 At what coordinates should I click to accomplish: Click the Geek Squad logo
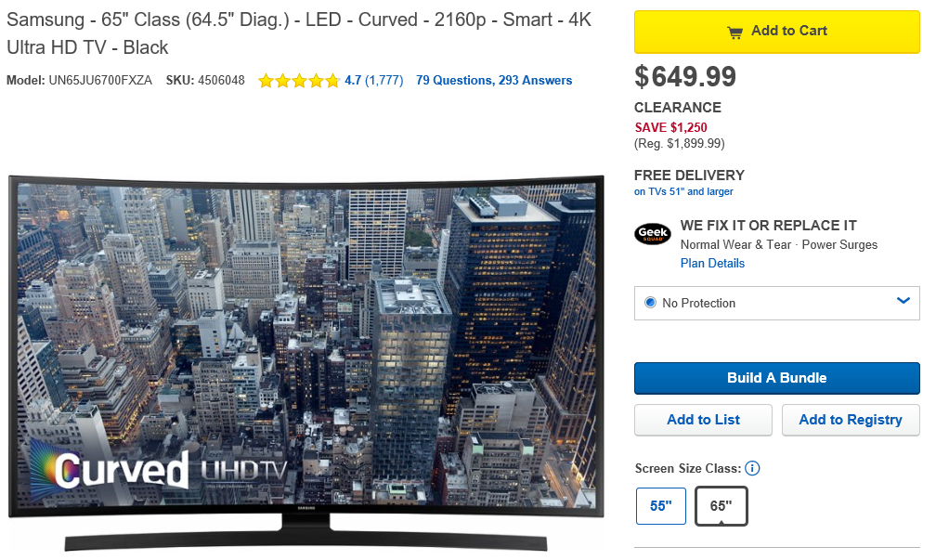tap(653, 233)
